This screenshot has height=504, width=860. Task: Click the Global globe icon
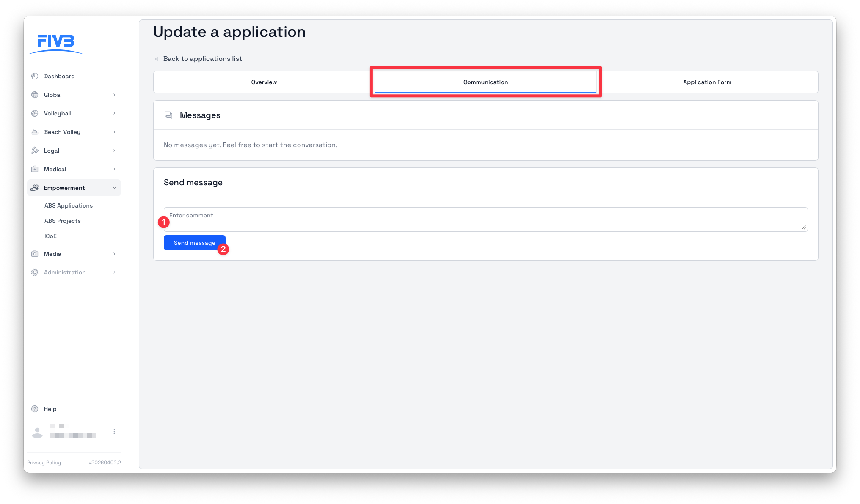[35, 95]
